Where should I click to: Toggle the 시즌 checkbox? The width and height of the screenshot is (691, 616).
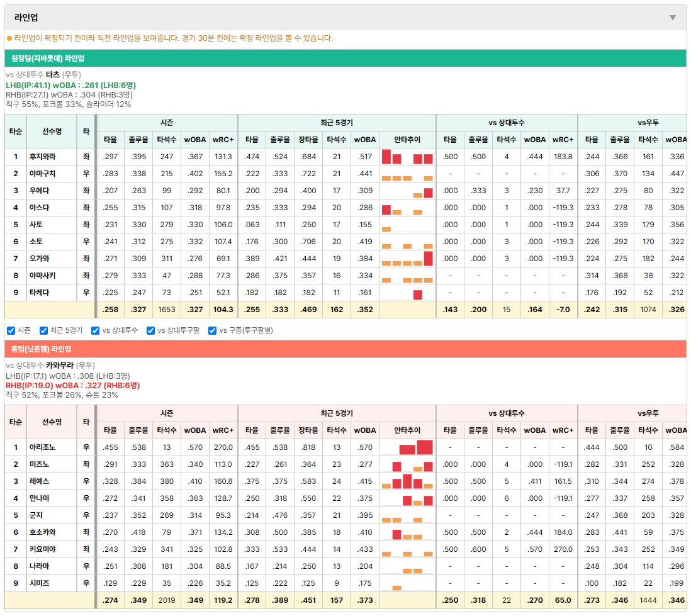(11, 330)
